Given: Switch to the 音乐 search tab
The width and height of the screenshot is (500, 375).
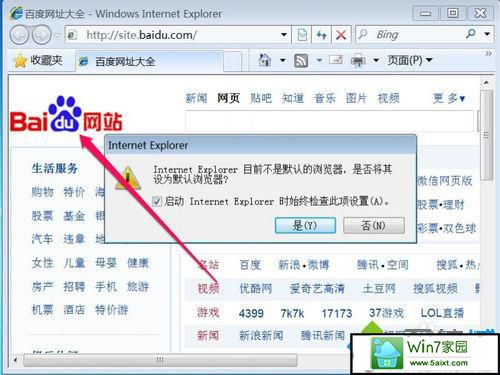Looking at the screenshot, I should pos(325,98).
